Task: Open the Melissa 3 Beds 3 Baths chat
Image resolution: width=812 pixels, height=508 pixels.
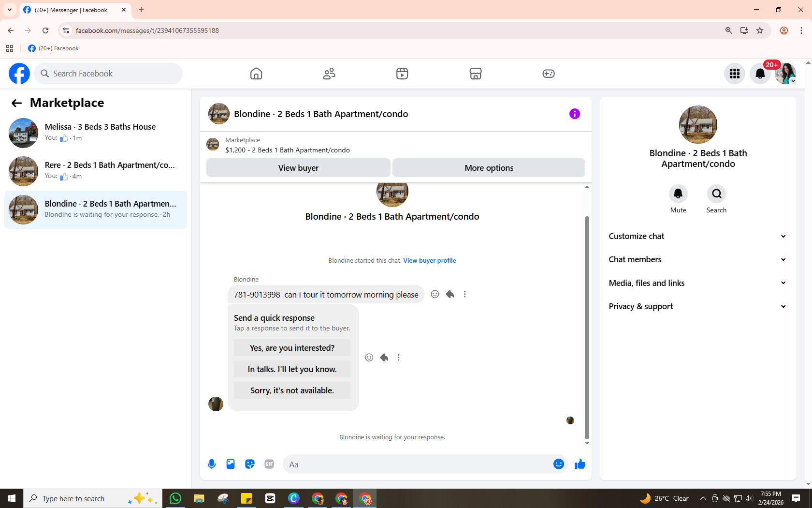Action: tap(96, 133)
